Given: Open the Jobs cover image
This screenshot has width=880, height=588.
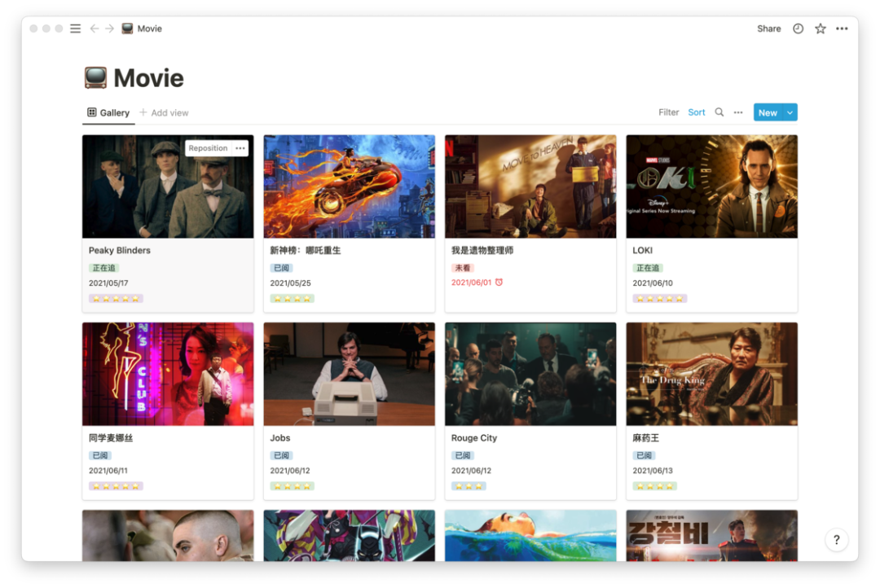Looking at the screenshot, I should point(349,374).
